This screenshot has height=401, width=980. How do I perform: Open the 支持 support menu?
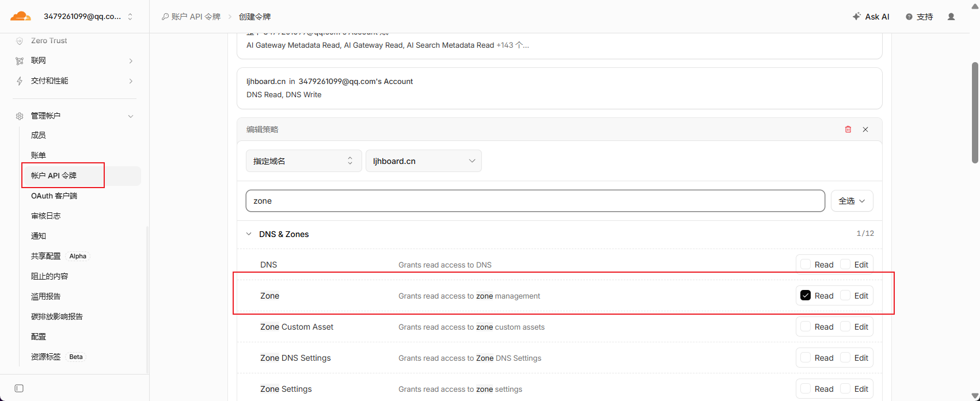pos(919,17)
